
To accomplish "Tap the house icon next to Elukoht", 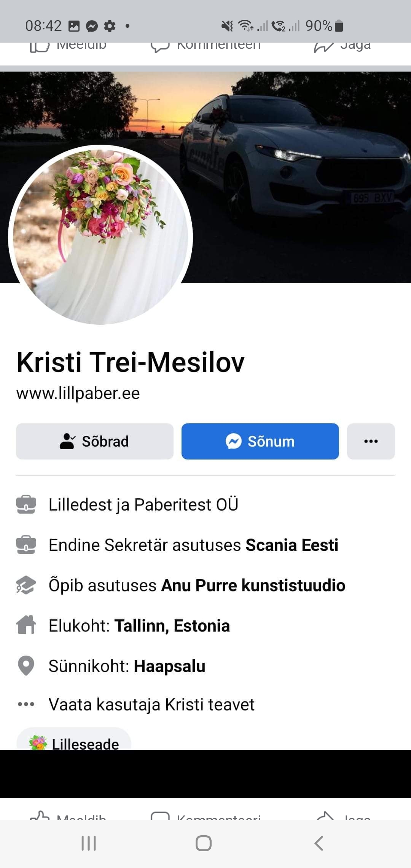I will coord(26,625).
